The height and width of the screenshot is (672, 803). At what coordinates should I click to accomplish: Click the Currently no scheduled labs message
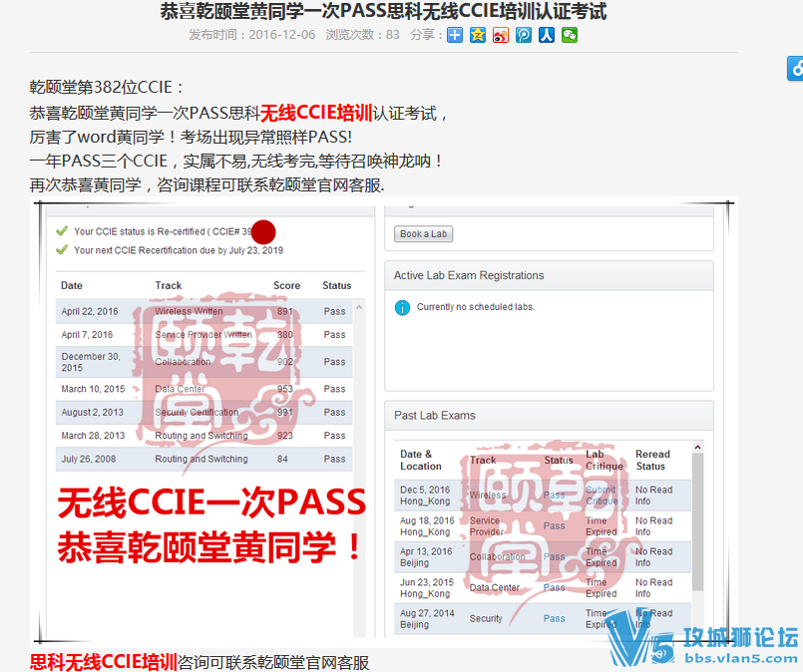click(476, 307)
